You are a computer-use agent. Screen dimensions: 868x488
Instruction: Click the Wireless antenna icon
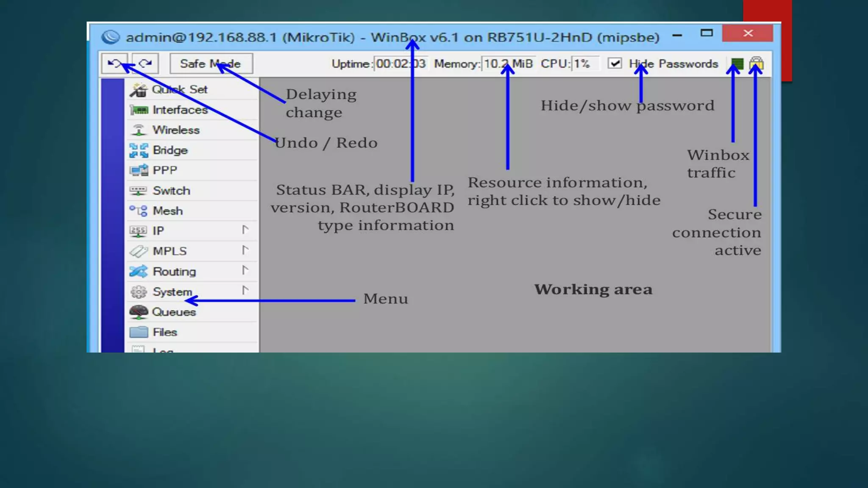(x=139, y=130)
